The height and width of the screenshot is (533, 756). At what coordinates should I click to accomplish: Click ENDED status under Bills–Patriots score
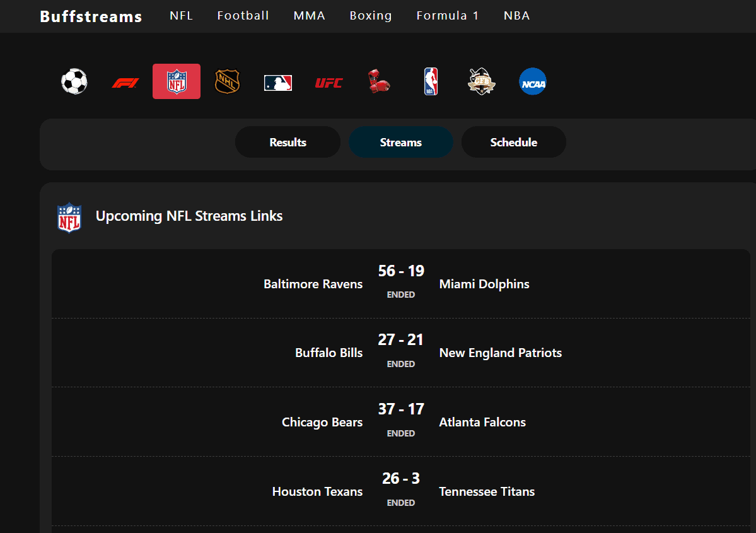point(400,364)
